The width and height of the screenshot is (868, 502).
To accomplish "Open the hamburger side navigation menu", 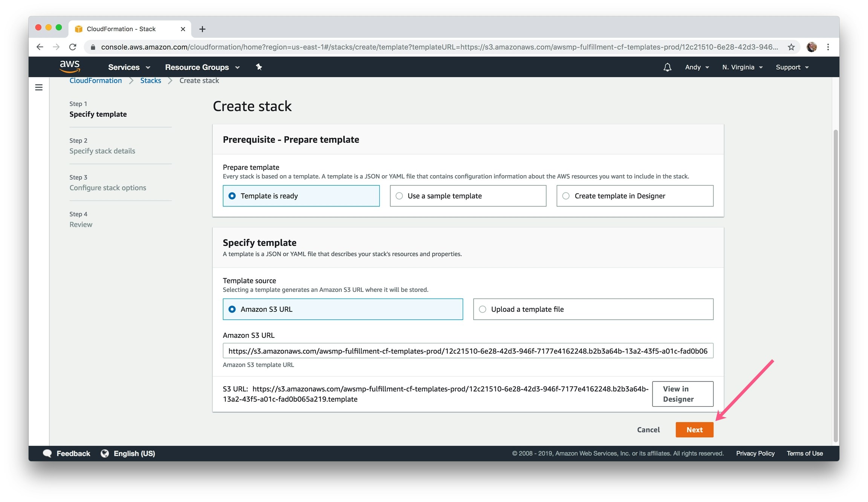I will [x=39, y=87].
